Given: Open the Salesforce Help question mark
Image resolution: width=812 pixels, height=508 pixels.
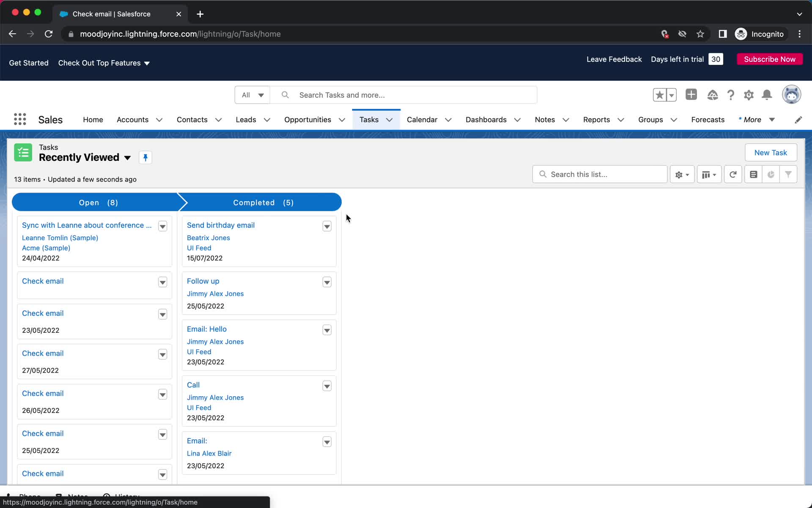Looking at the screenshot, I should tap(730, 95).
